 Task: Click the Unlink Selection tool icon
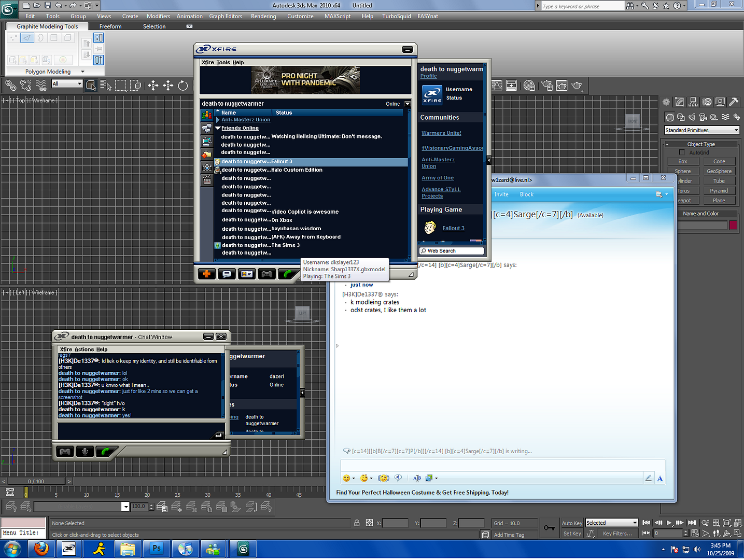pyautogui.click(x=25, y=85)
